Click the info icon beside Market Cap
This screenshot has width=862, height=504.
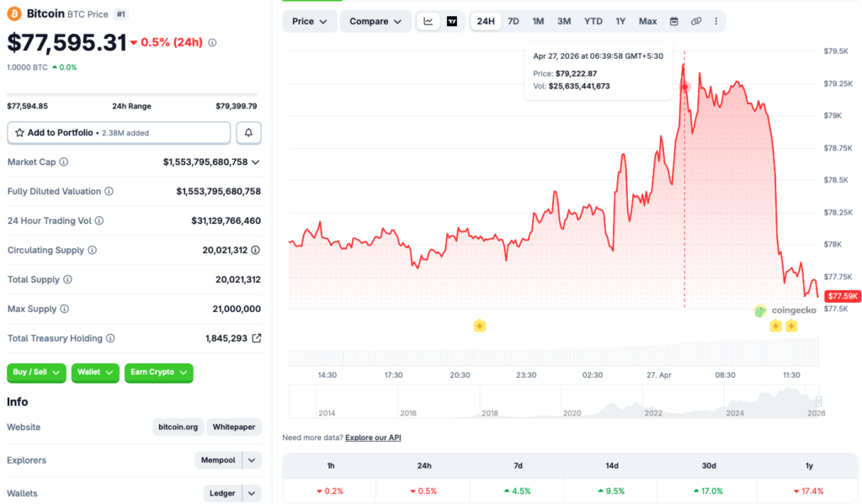64,162
